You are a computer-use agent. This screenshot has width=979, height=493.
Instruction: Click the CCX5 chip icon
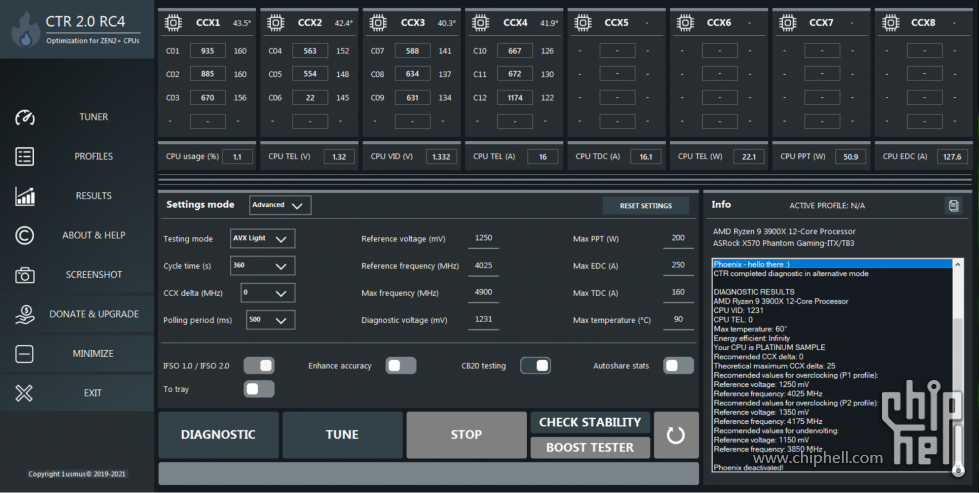583,23
